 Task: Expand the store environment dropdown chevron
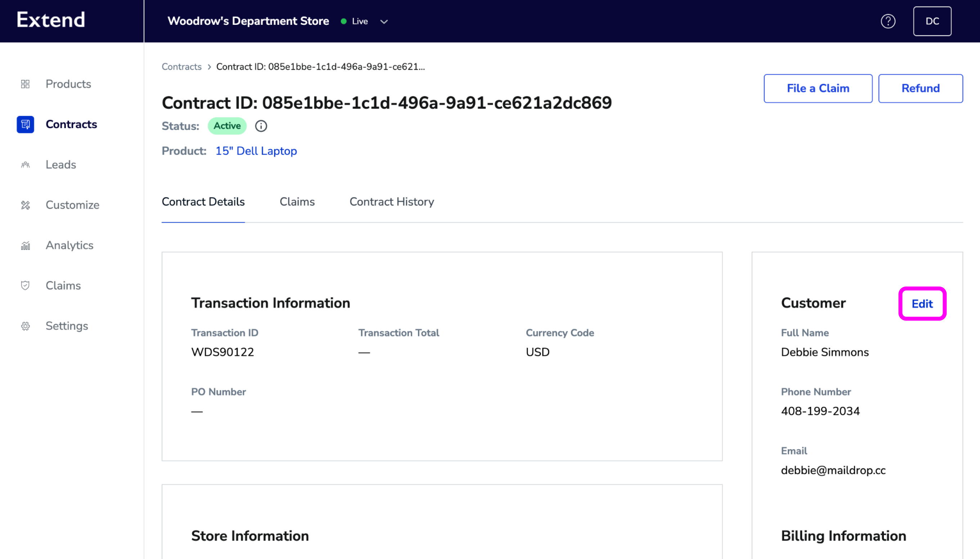click(384, 22)
